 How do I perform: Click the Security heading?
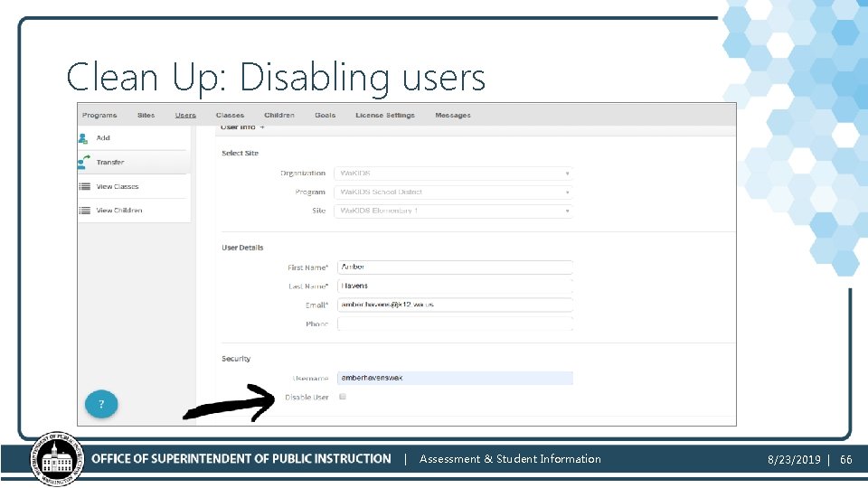[236, 359]
